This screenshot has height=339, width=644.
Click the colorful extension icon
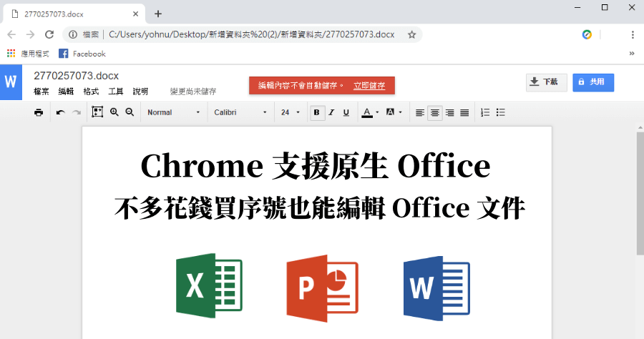(587, 34)
